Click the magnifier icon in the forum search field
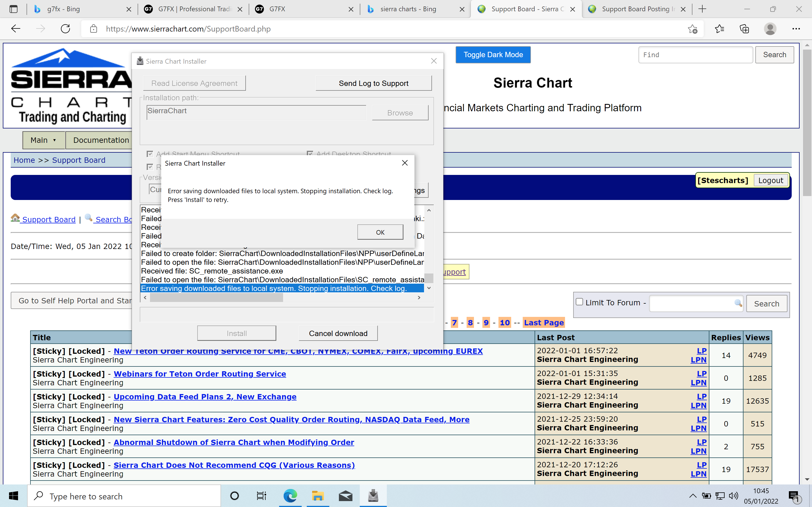Screen dimensions: 812x507 (x=738, y=303)
